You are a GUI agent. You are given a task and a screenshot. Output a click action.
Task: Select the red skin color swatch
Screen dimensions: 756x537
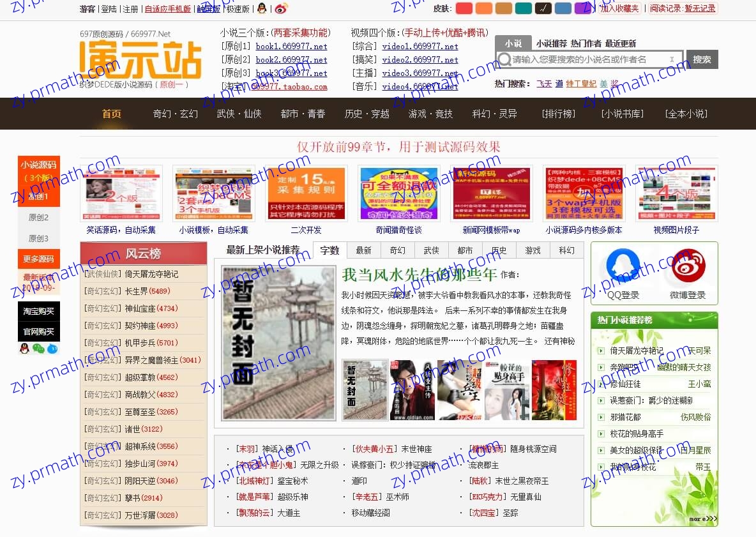pos(464,8)
